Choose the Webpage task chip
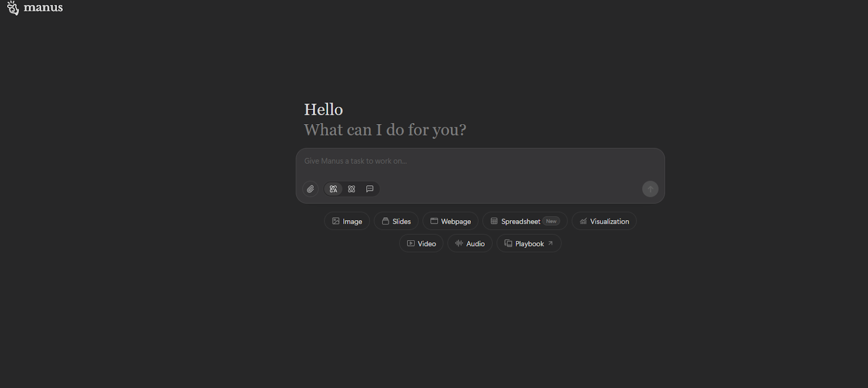The image size is (868, 388). coord(450,221)
